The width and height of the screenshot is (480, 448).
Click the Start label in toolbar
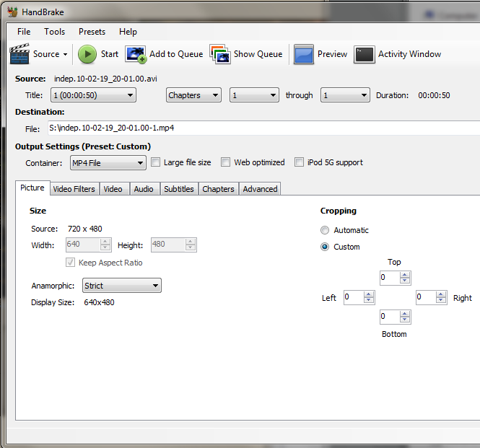click(x=110, y=54)
